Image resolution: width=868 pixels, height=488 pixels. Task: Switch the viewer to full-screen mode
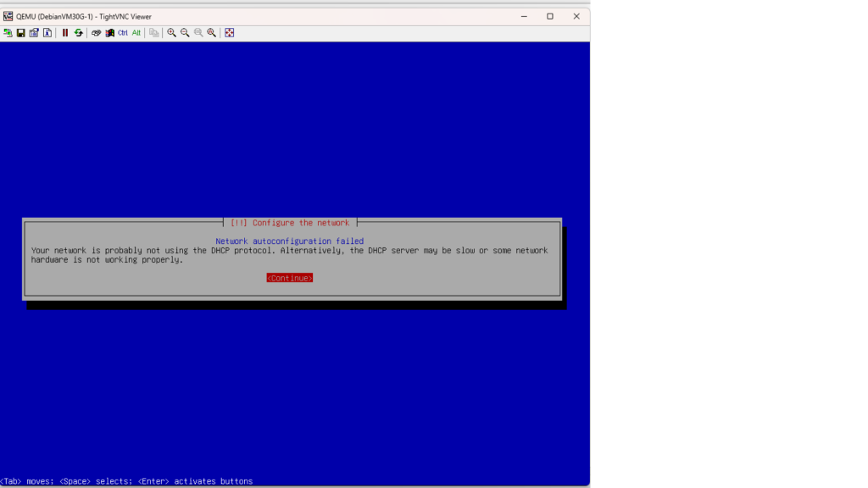pos(229,33)
